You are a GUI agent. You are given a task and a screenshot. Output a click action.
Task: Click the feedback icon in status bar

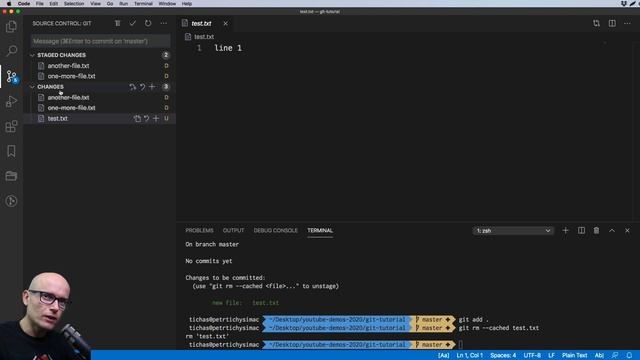pyautogui.click(x=615, y=355)
